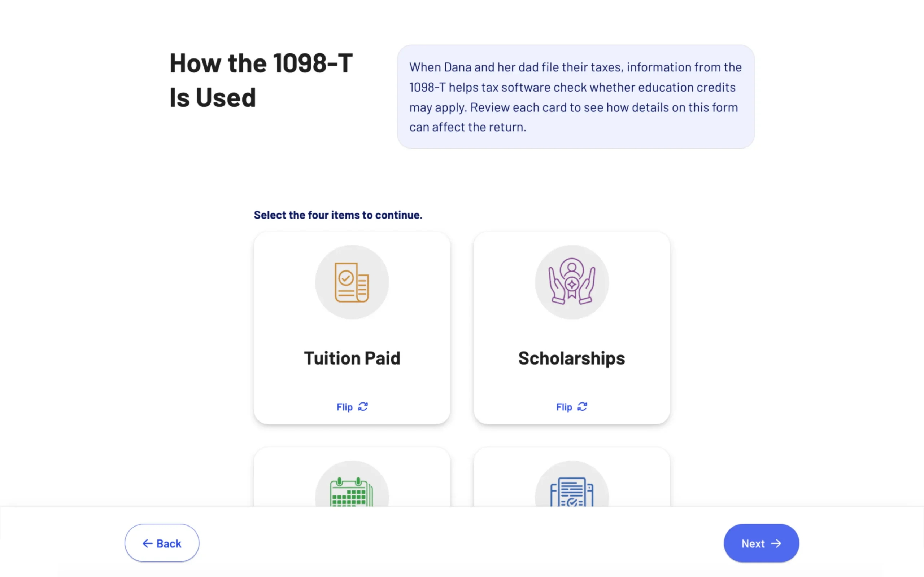Click the green calendar icon
The height and width of the screenshot is (577, 924).
click(x=351, y=492)
